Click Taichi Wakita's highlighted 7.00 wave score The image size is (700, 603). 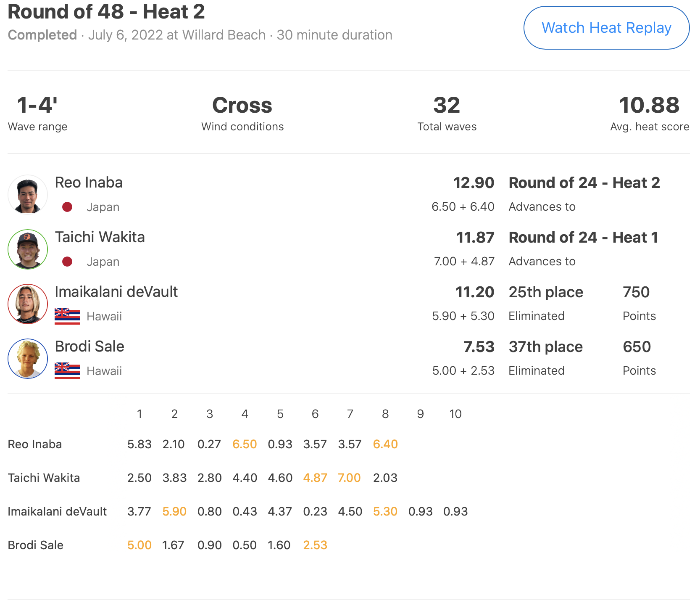(349, 478)
